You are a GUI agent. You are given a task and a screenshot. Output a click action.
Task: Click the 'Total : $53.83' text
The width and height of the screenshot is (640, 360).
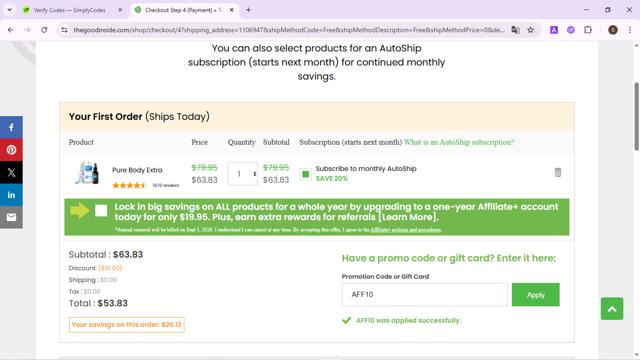[x=98, y=303]
